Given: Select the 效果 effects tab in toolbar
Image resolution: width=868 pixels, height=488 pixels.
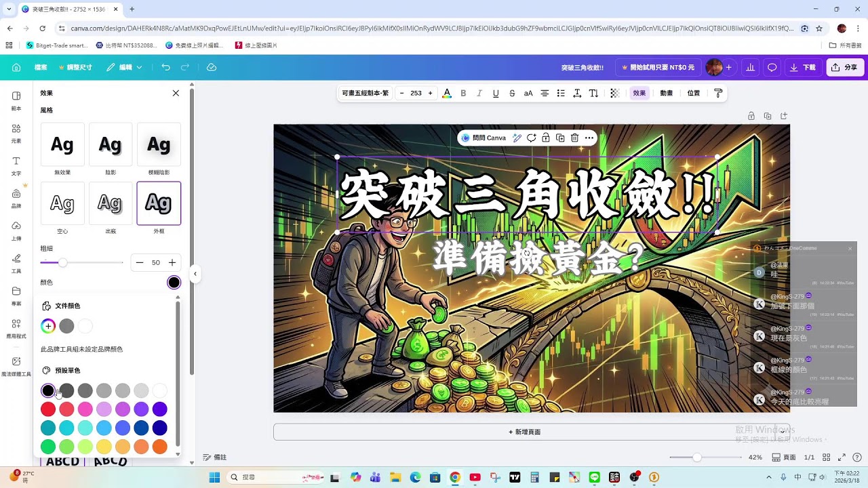Looking at the screenshot, I should click(639, 93).
